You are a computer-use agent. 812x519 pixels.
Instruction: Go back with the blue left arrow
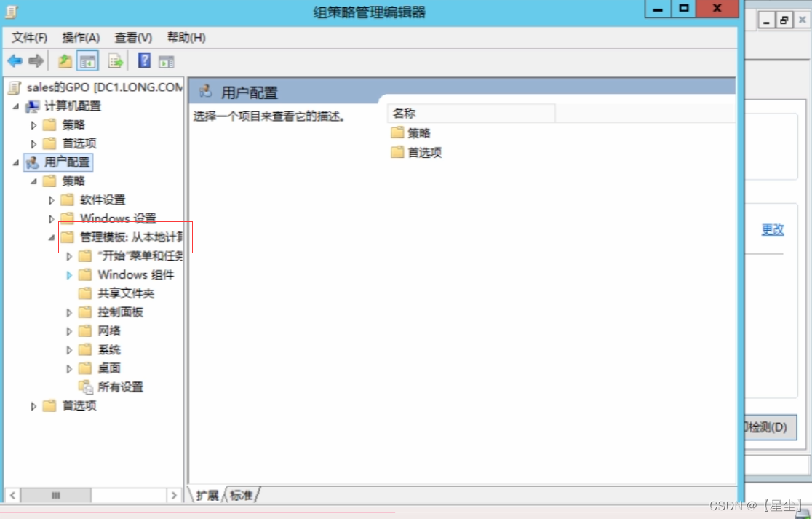tap(15, 61)
